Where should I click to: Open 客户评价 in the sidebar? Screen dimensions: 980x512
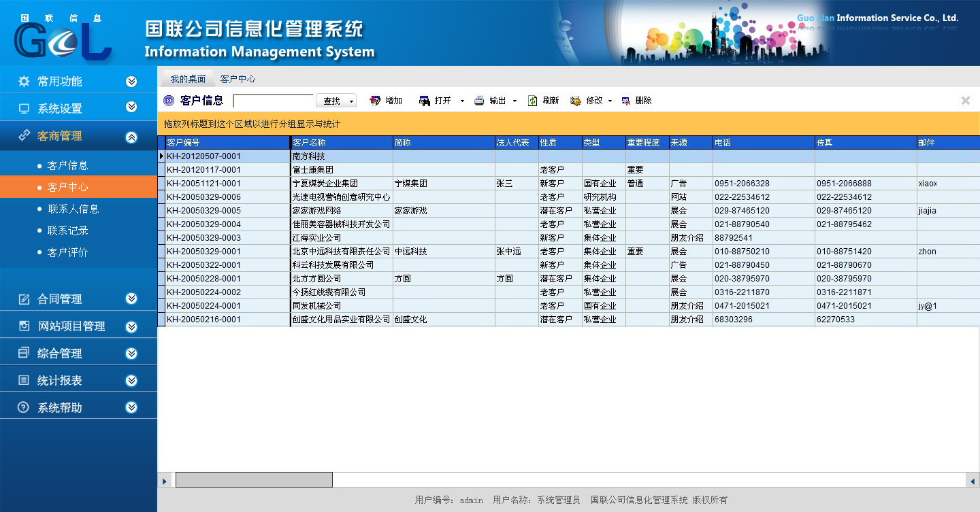pos(67,252)
